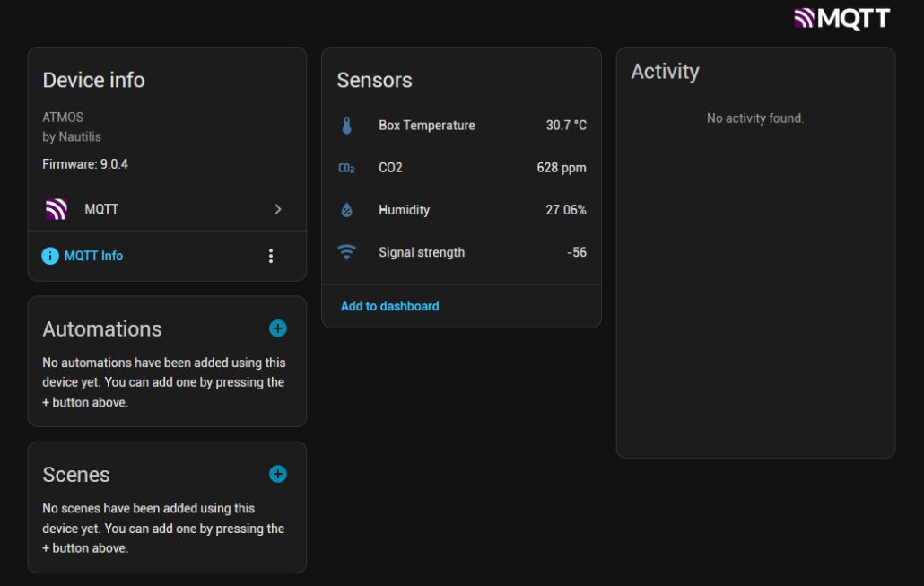
Task: Click the MQTT integration icon in Device info
Action: coord(57,209)
